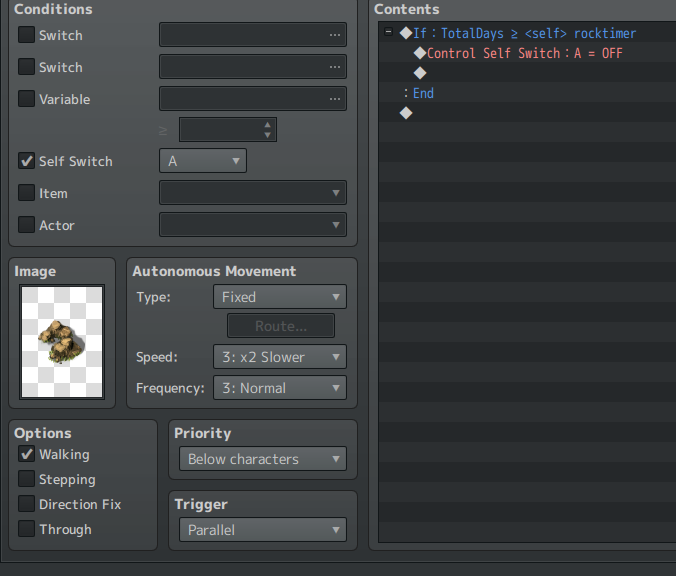Viewport: 676px width, 576px height.
Task: Select the empty line inside the If branch
Action: click(x=527, y=73)
